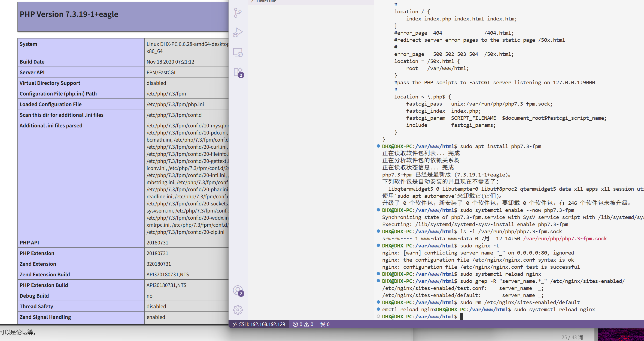Click 'sudo systemctl enable --now php7.3-fpm' command
The width and height of the screenshot is (644, 341).
pyautogui.click(x=517, y=210)
